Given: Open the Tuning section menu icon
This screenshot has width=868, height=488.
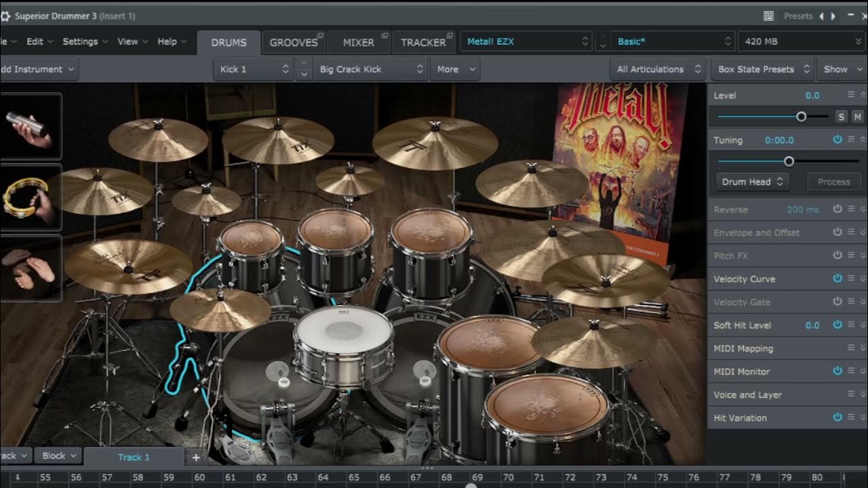Looking at the screenshot, I should 851,140.
